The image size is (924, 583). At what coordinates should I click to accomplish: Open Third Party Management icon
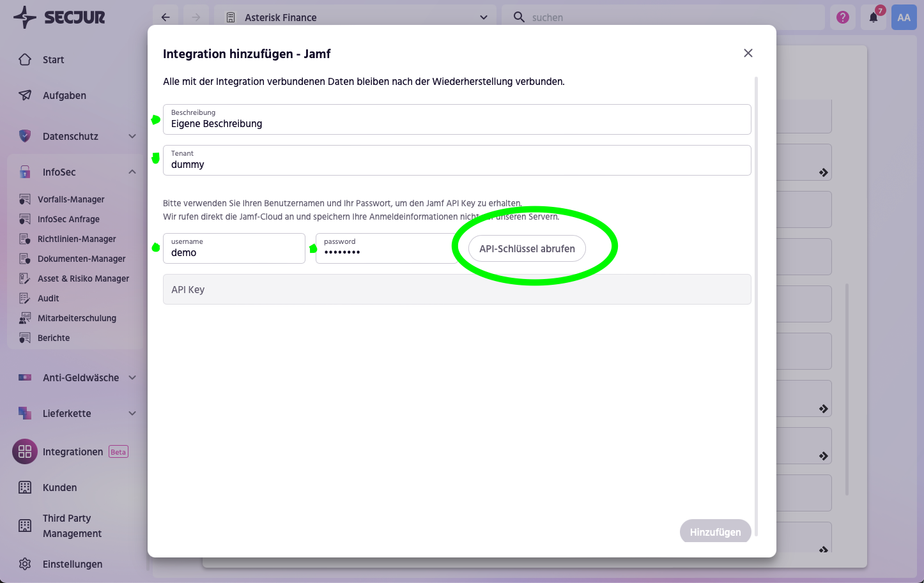point(25,526)
